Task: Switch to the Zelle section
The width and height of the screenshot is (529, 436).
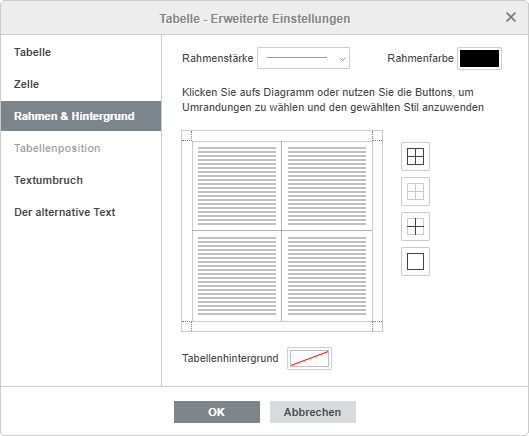Action: (81, 84)
